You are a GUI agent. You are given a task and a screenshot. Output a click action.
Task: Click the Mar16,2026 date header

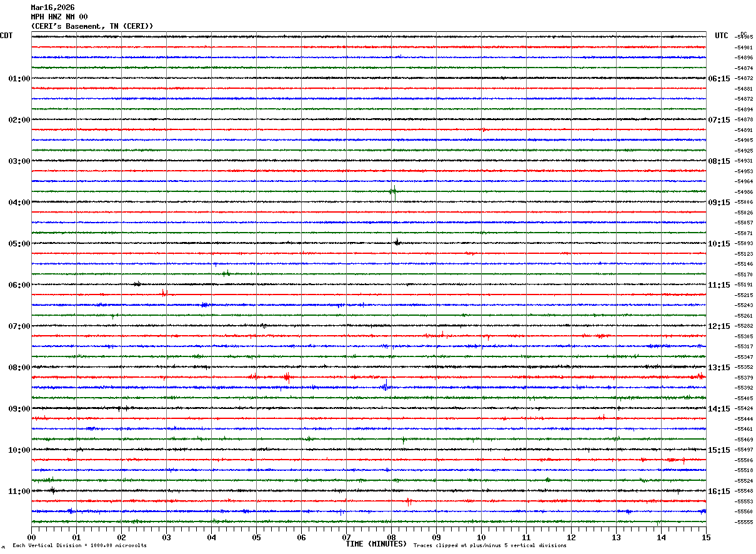(x=52, y=8)
